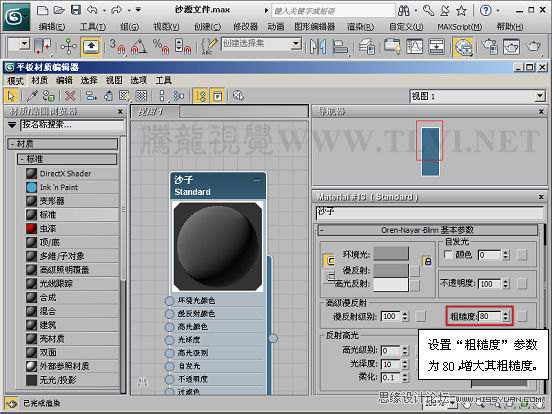Viewport: 552px width, 414px height.
Task: Open the 视图 1 view dropdown
Action: (540, 96)
